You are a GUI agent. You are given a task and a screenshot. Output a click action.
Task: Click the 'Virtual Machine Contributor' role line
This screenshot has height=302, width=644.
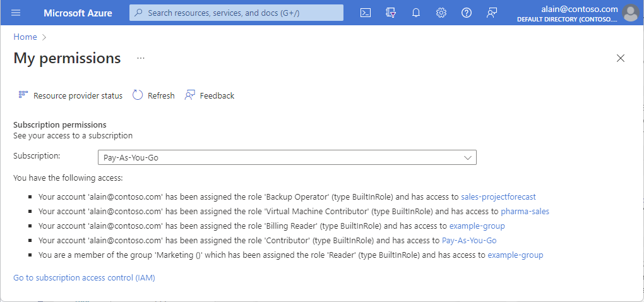point(294,212)
